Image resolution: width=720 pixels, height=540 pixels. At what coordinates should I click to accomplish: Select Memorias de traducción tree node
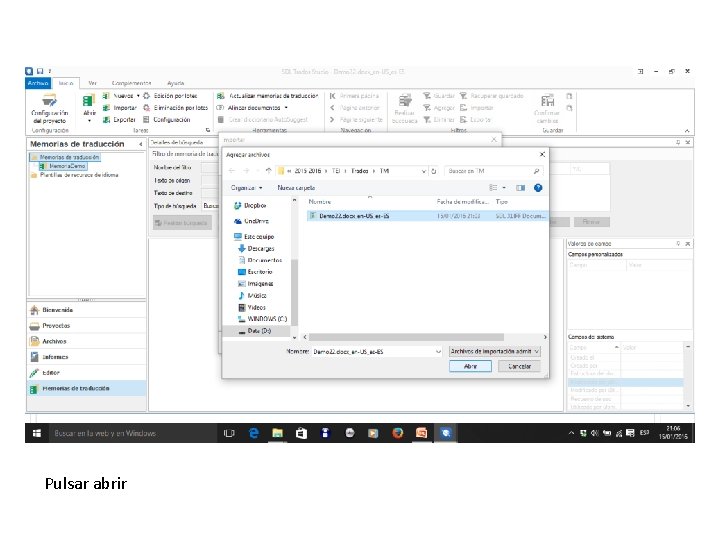pyautogui.click(x=65, y=157)
